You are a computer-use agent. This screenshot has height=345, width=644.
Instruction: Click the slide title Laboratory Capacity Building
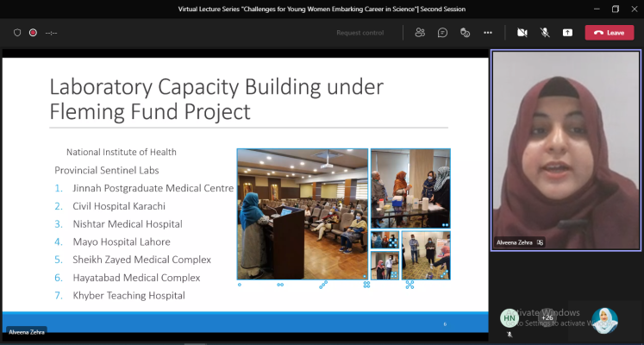216,98
